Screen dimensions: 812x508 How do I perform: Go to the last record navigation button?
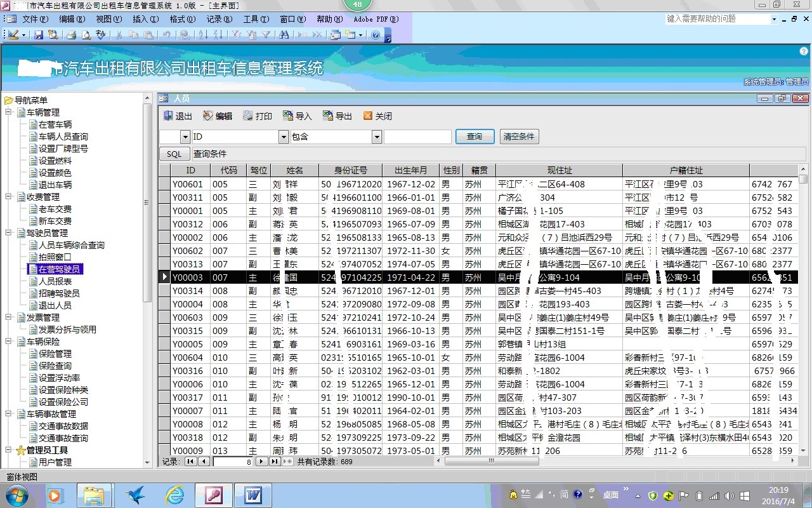tap(274, 462)
